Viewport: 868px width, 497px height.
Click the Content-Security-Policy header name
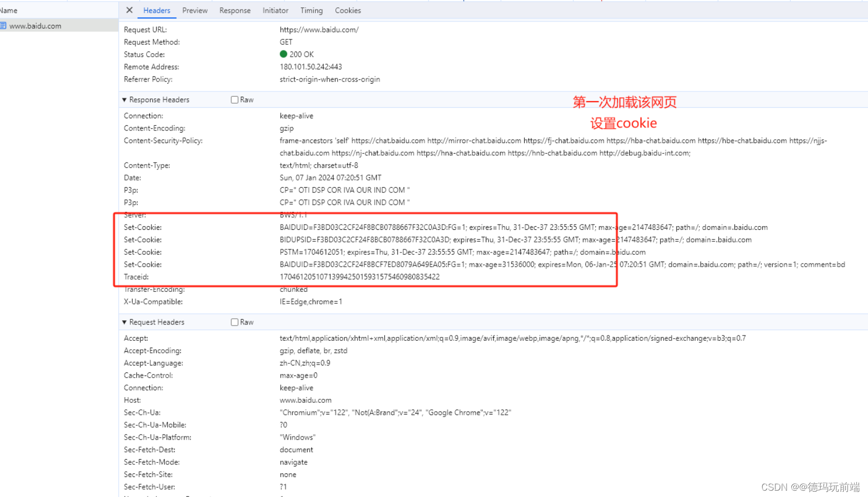coord(163,141)
